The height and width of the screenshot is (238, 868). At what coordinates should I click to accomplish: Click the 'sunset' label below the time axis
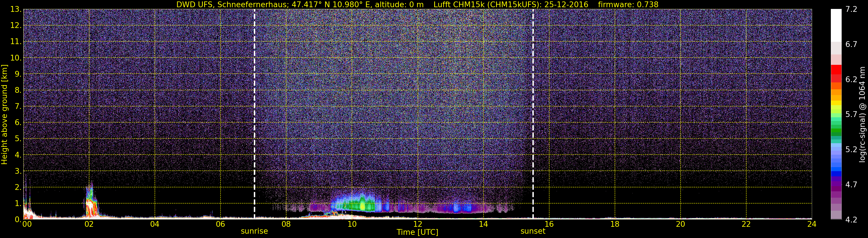point(533,231)
